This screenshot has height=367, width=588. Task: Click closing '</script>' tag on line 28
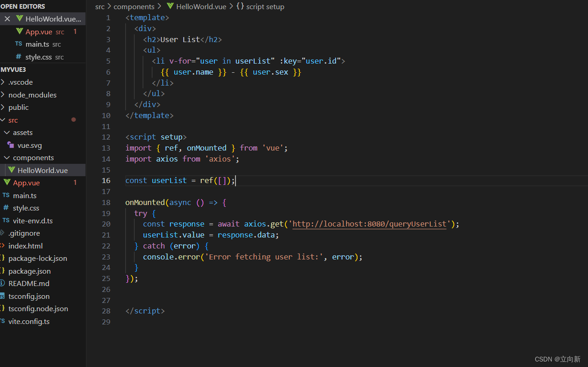click(145, 311)
